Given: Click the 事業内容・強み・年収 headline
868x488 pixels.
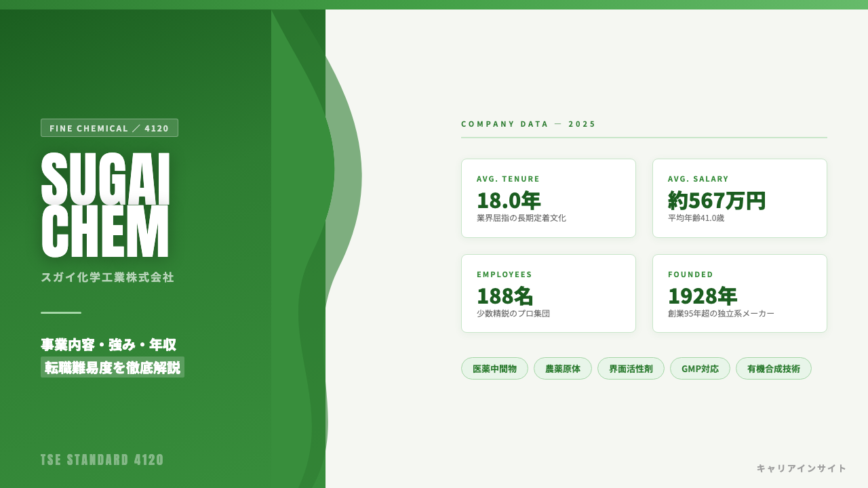Looking at the screenshot, I should pyautogui.click(x=108, y=344).
